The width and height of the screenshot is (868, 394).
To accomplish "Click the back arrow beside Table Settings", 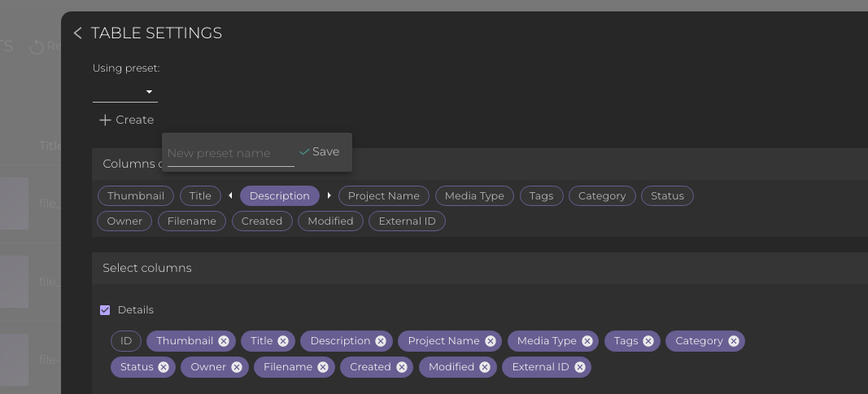I will pos(77,33).
